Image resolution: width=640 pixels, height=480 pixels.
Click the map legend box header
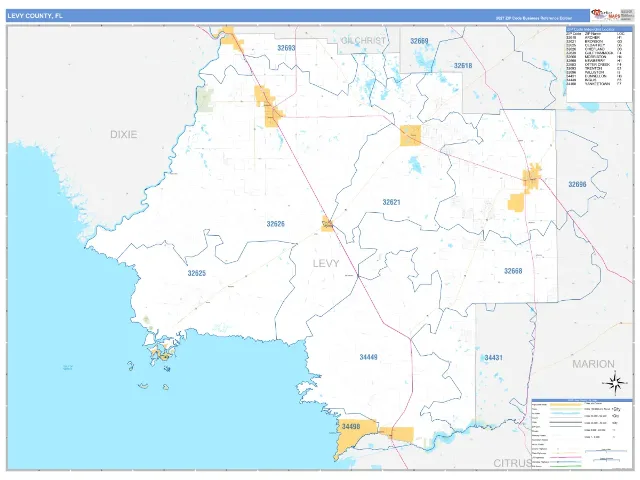(x=582, y=400)
